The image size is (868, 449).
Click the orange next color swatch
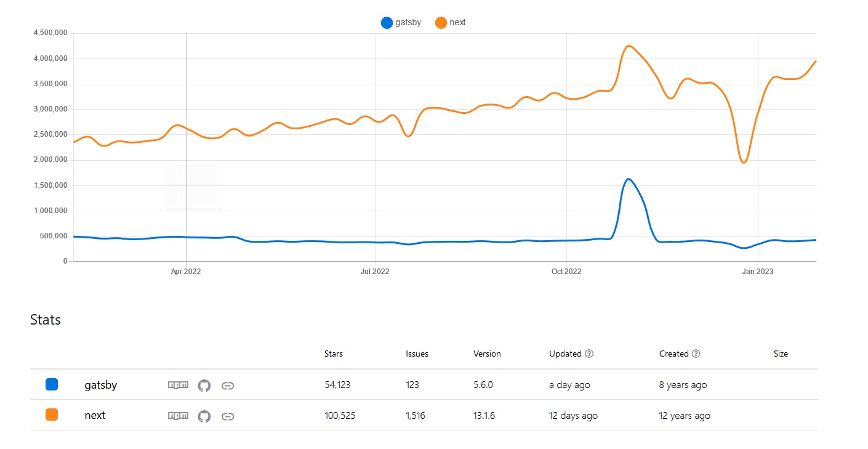[x=52, y=415]
